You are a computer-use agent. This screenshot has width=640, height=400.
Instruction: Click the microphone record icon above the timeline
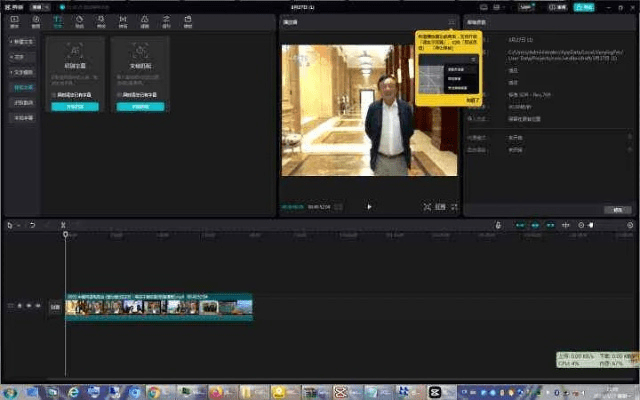497,225
